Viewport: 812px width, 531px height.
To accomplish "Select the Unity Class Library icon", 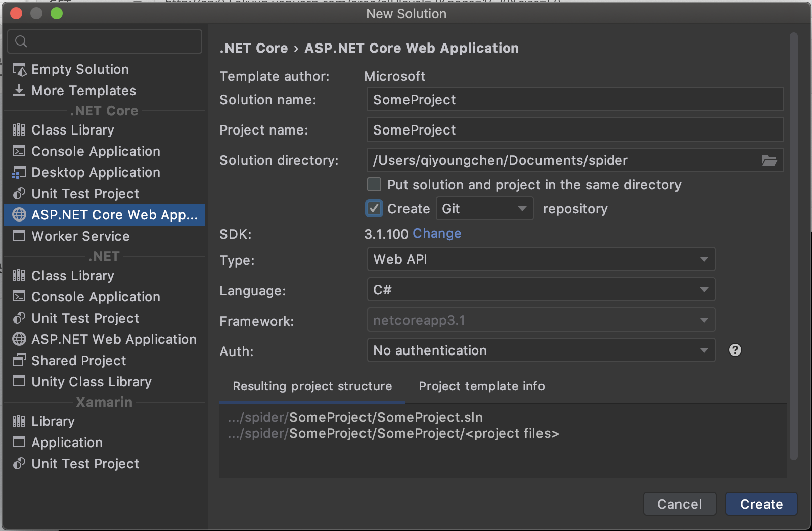I will coord(19,381).
